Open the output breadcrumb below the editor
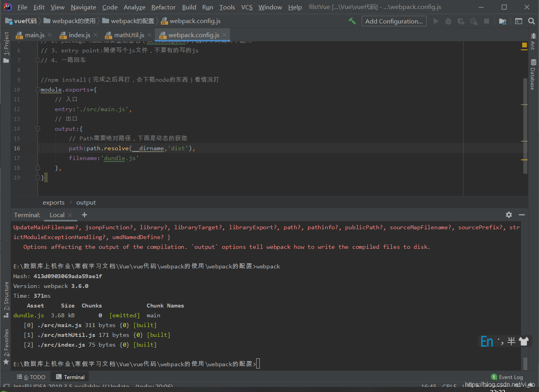Image resolution: width=539 pixels, height=392 pixels. click(86, 202)
